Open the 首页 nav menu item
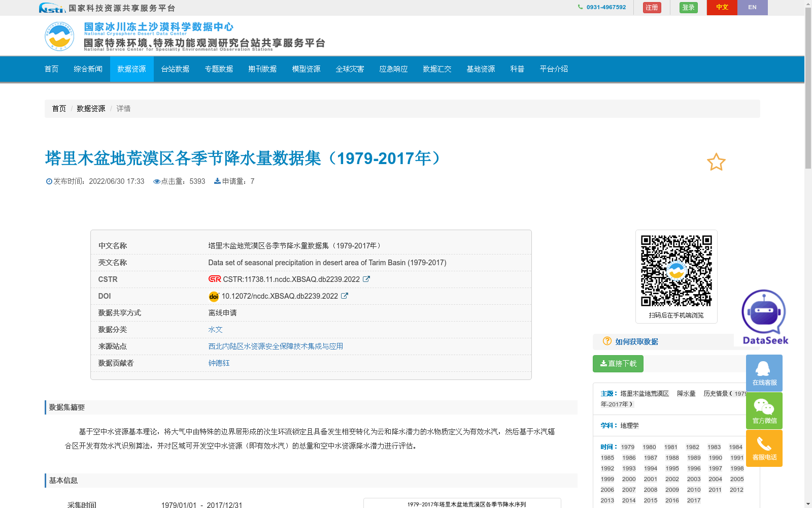The width and height of the screenshot is (812, 508). click(x=52, y=69)
